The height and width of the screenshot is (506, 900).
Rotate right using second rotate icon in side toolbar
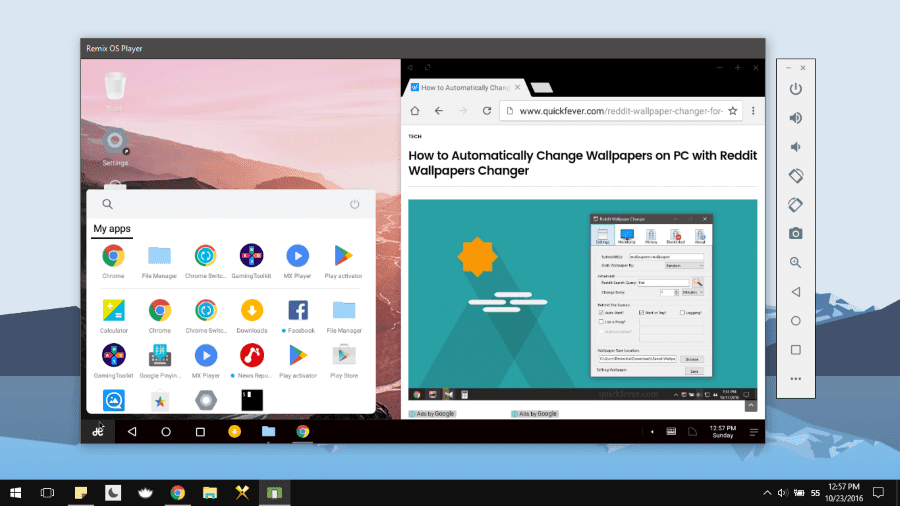click(x=796, y=205)
